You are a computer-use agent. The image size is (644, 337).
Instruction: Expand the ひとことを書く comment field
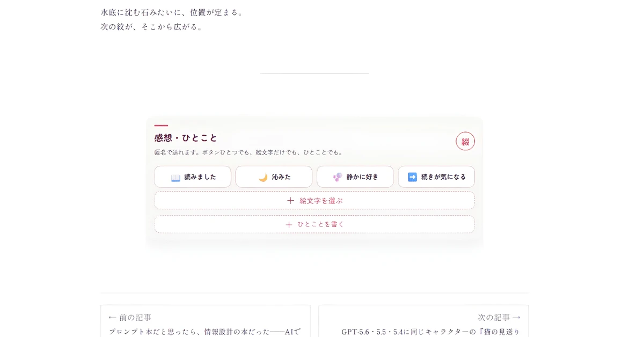(314, 224)
